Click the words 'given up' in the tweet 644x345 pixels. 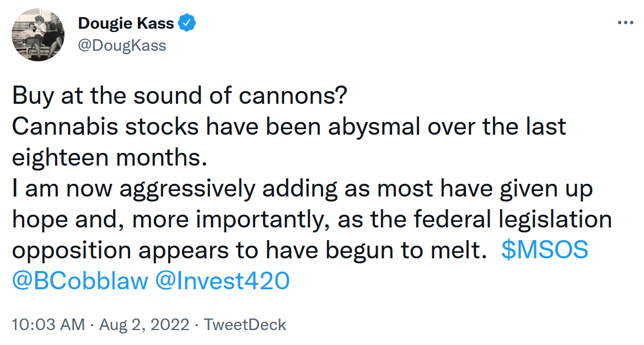pos(546,189)
